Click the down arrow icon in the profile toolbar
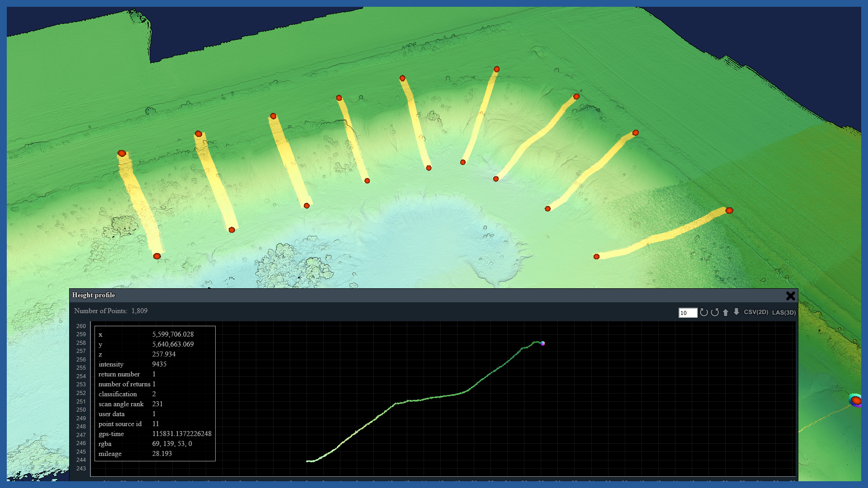The height and width of the screenshot is (488, 868). point(736,312)
